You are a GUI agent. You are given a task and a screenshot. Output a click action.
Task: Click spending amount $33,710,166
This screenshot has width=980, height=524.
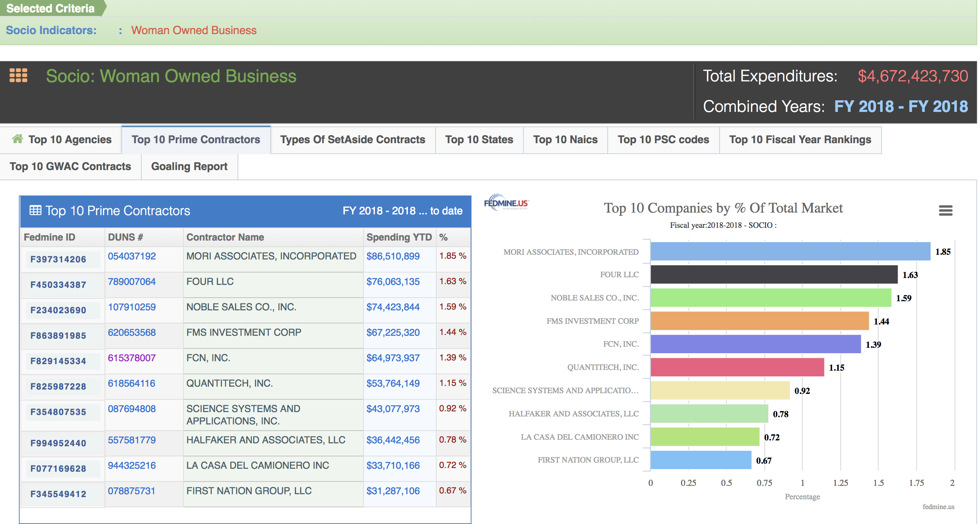tap(393, 466)
